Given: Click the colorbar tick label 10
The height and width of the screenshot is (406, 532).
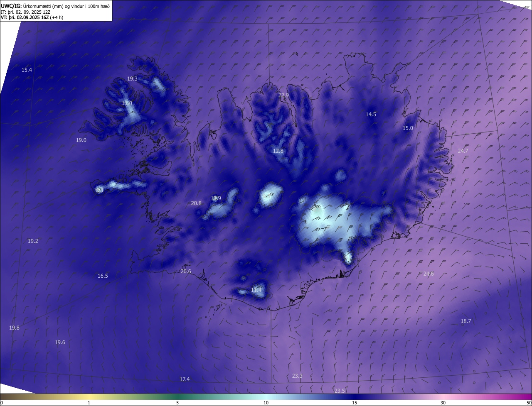Looking at the screenshot, I should tap(266, 403).
